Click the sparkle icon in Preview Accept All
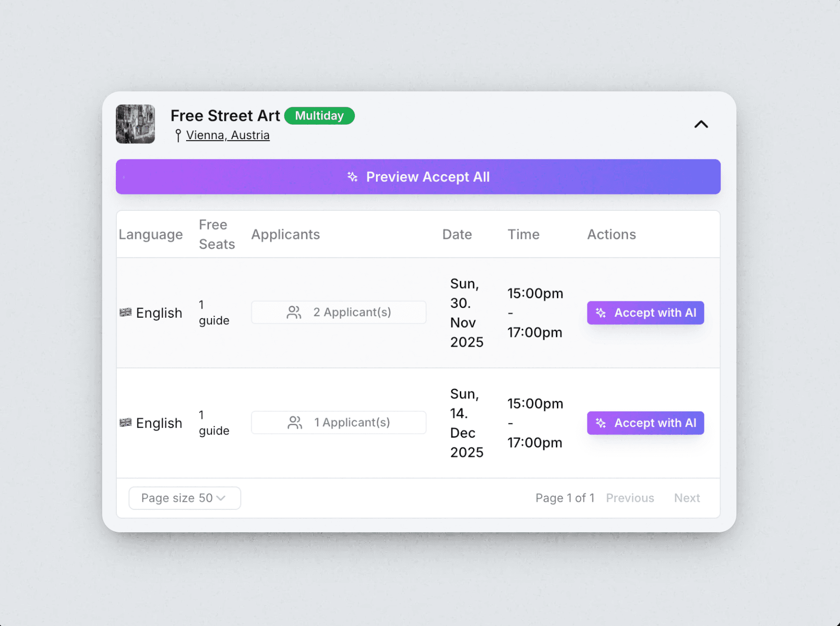 352,177
